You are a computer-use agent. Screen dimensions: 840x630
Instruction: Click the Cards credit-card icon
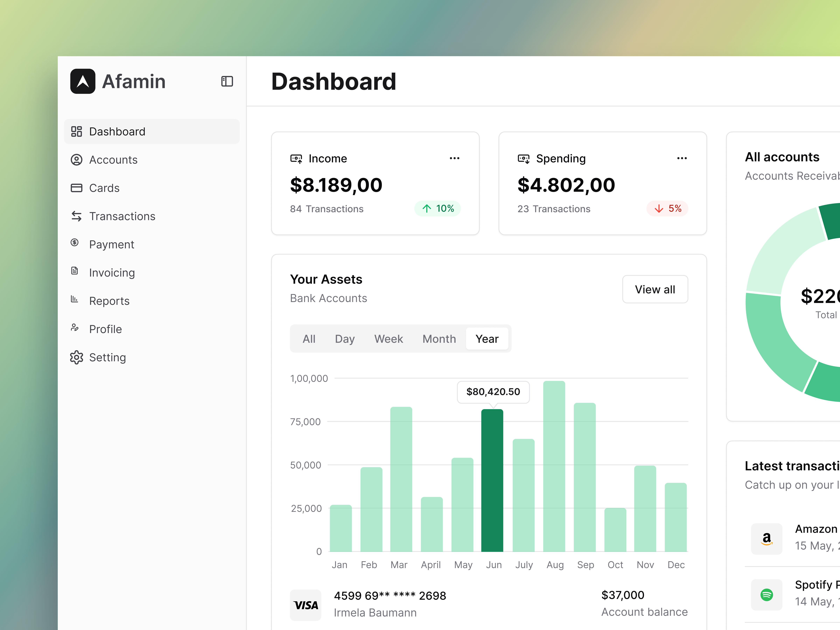pyautogui.click(x=76, y=188)
